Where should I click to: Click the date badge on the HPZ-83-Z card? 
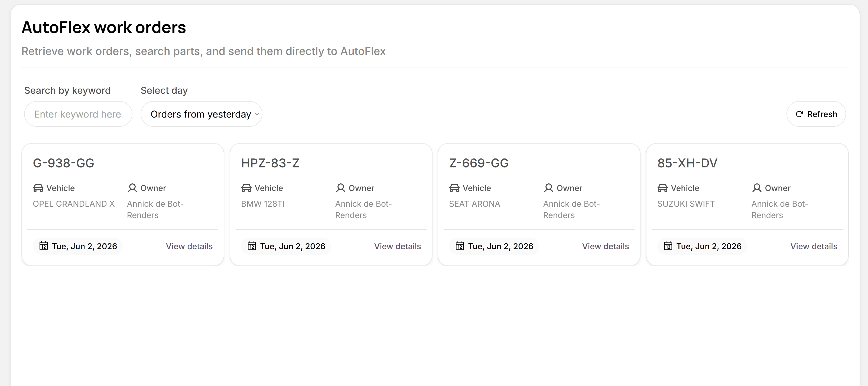pos(286,246)
